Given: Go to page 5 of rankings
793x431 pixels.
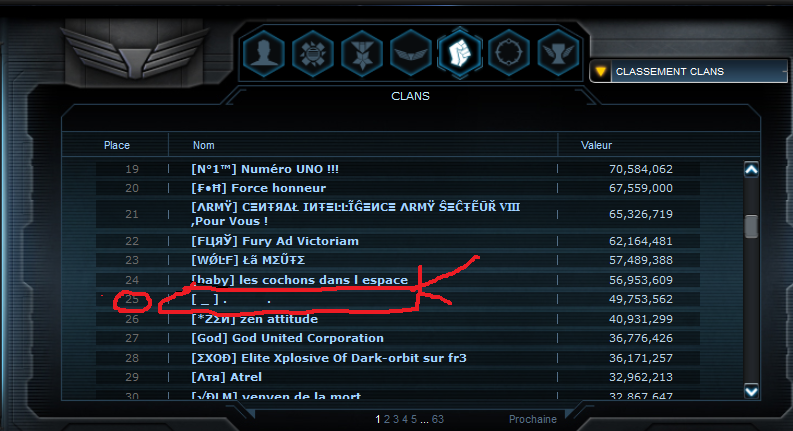Looking at the screenshot, I should click(414, 419).
